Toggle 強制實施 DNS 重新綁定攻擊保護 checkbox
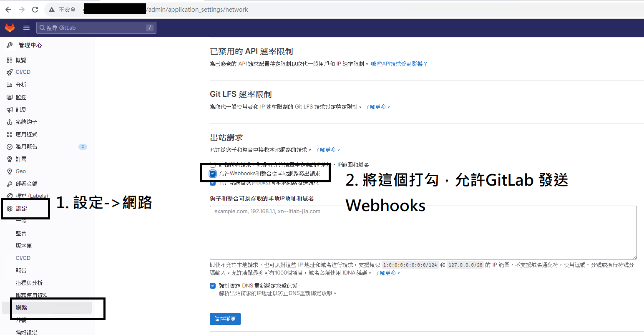This screenshot has width=644, height=335. click(x=213, y=286)
